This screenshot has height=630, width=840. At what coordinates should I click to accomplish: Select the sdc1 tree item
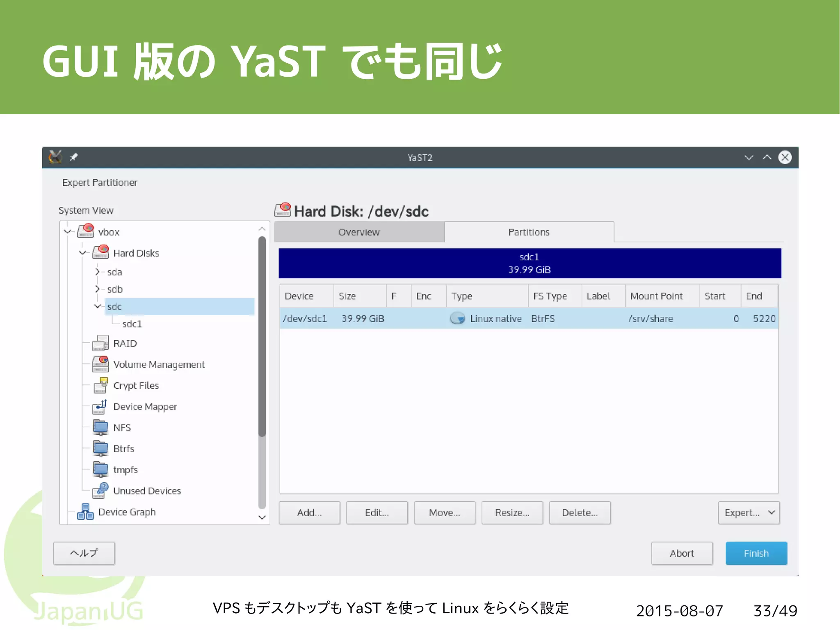(x=132, y=324)
